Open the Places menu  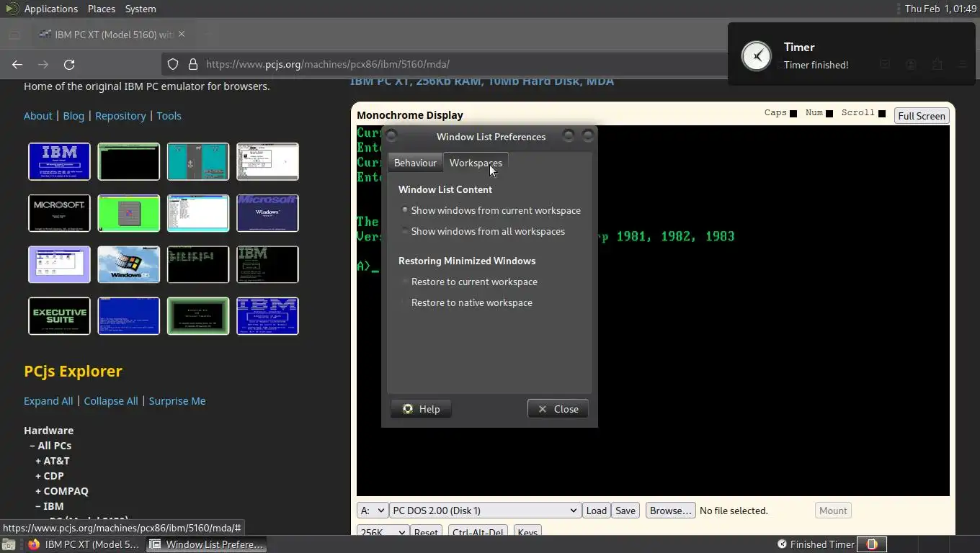(102, 9)
